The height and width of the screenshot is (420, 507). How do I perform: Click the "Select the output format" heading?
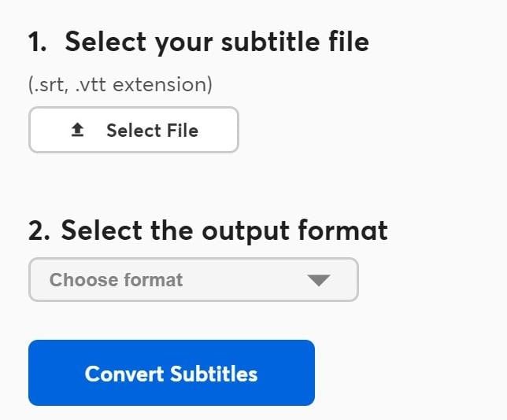pyautogui.click(x=224, y=230)
